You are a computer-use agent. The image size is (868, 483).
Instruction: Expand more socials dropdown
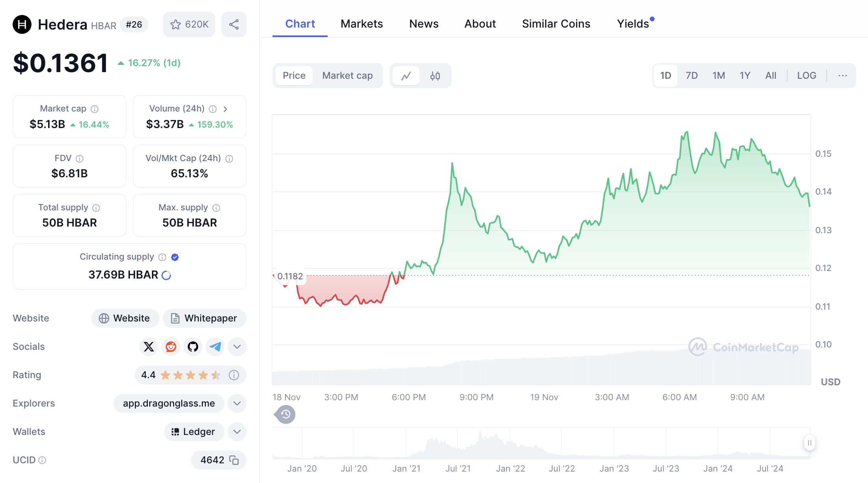pyautogui.click(x=237, y=347)
